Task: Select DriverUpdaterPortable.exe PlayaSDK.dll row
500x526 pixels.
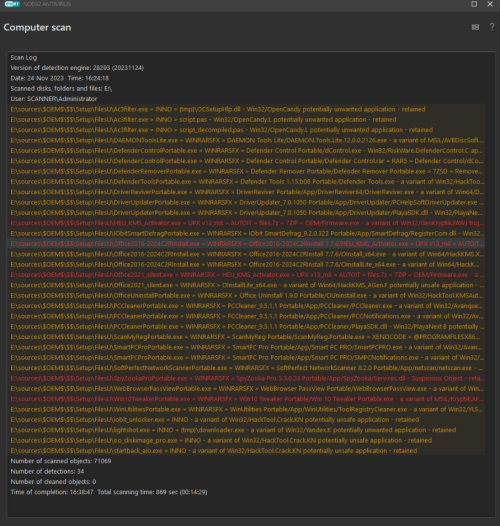Action: [246, 213]
